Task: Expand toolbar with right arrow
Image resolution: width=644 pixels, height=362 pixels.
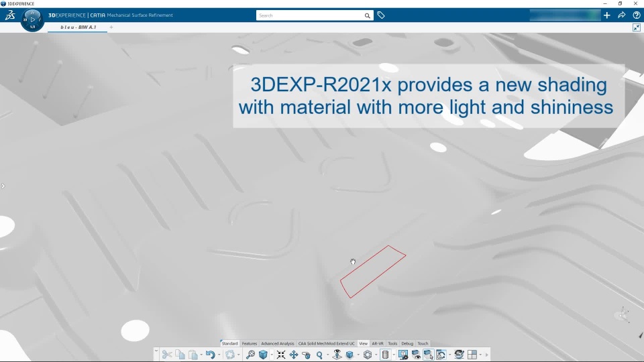Action: pyautogui.click(x=487, y=355)
